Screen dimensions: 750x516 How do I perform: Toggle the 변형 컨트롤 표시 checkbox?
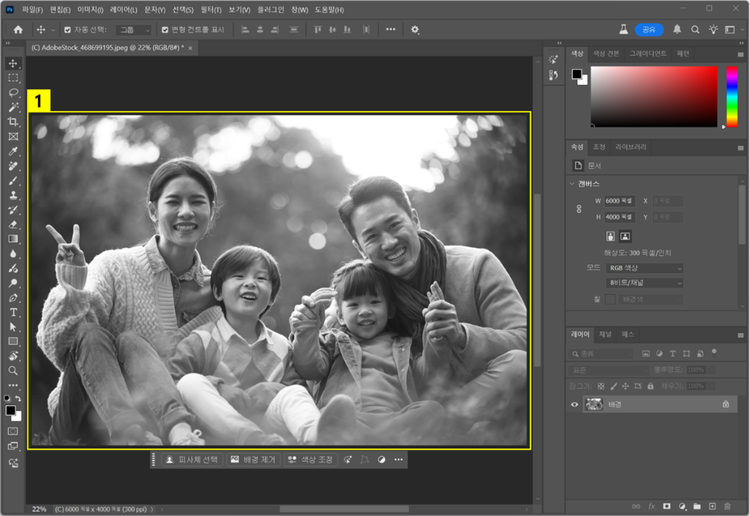165,30
